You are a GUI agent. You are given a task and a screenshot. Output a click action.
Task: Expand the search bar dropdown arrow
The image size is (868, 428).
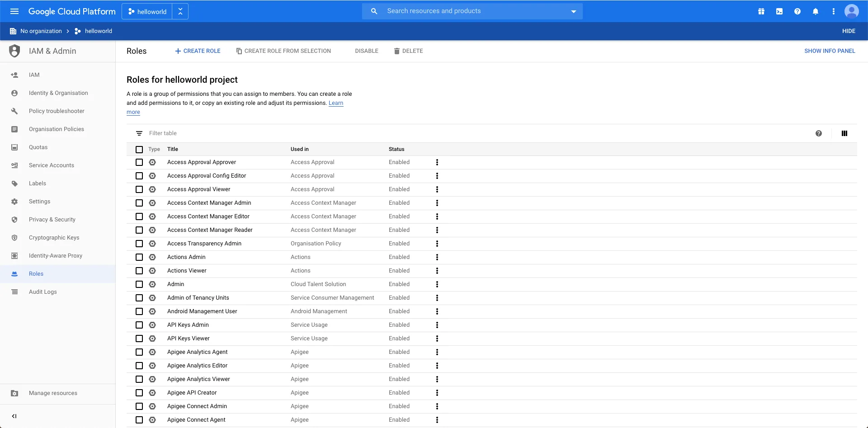pyautogui.click(x=573, y=11)
